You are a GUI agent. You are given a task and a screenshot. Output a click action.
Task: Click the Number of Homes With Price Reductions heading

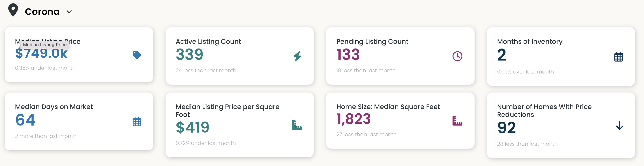pos(544,110)
